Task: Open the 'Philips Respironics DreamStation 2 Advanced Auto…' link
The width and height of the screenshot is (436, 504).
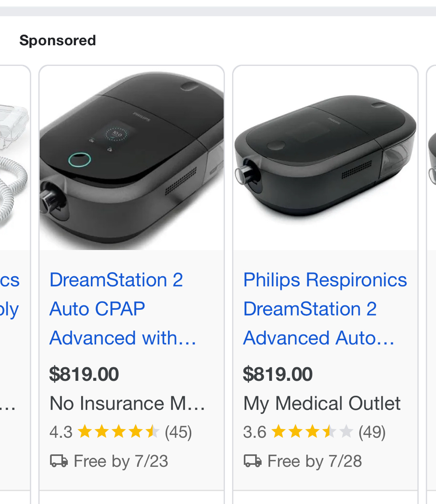Action: pyautogui.click(x=325, y=309)
